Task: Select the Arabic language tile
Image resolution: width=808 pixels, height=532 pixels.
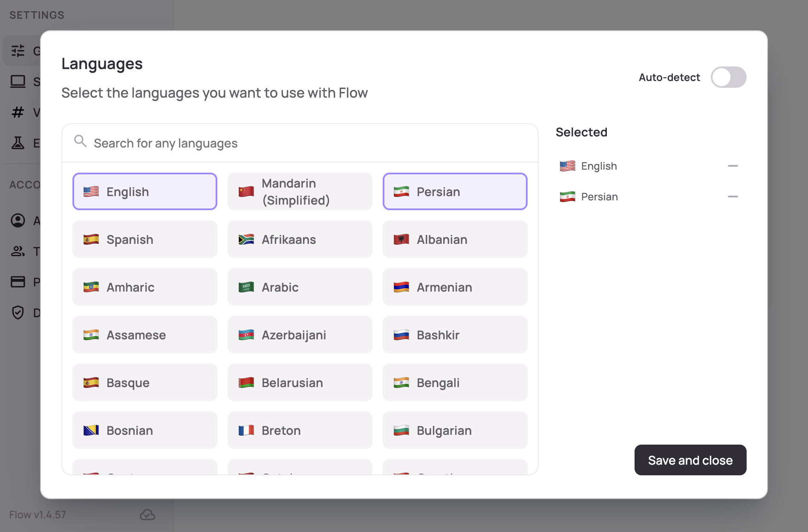Action: [x=300, y=287]
